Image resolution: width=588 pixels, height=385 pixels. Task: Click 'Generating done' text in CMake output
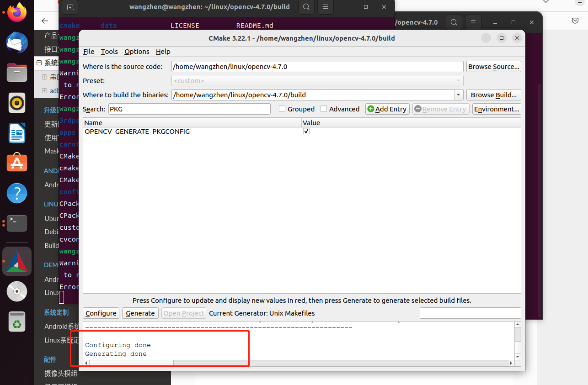[116, 353]
